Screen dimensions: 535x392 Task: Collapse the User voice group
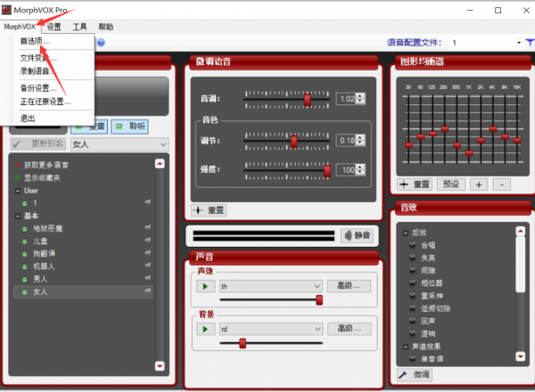pyautogui.click(x=18, y=191)
